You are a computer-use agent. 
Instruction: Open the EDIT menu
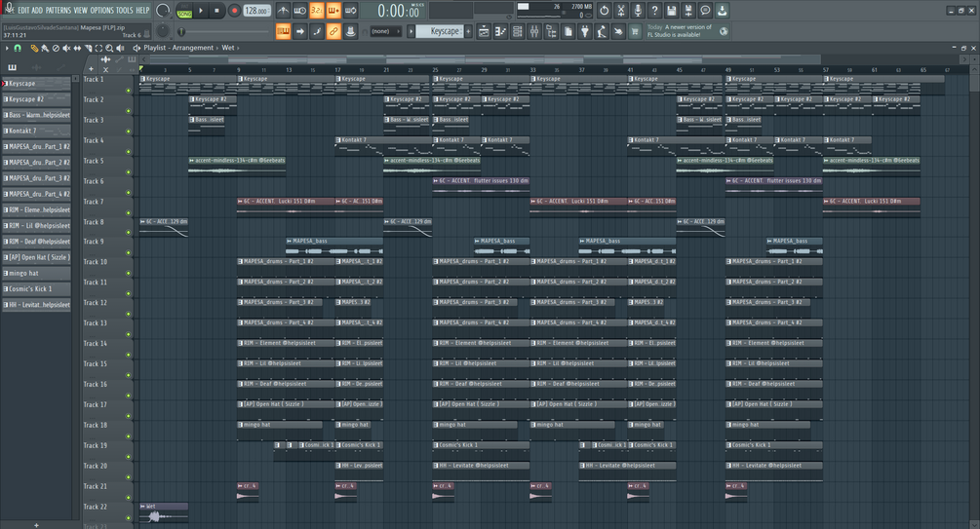click(x=23, y=10)
